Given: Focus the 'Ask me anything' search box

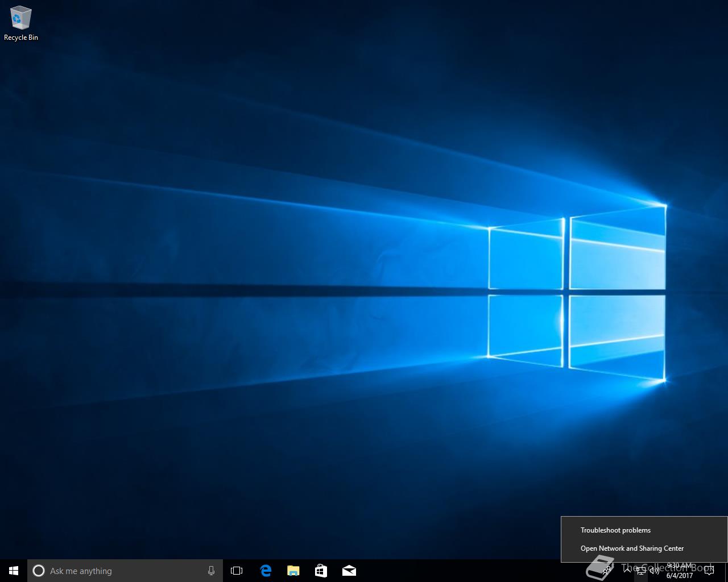Looking at the screenshot, I should tap(125, 571).
